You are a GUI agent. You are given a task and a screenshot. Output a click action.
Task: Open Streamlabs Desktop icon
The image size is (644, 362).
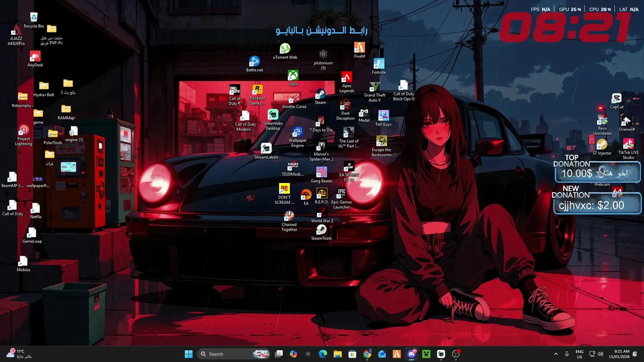point(273,120)
